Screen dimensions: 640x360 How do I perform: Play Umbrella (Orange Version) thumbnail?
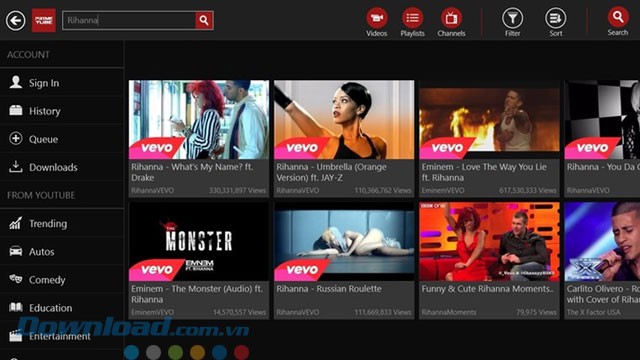(344, 120)
